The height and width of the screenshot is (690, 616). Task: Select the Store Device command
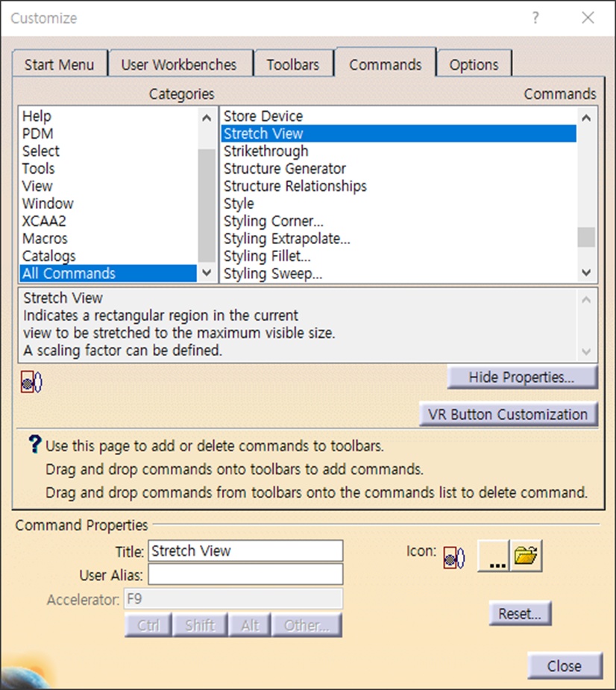point(399,116)
